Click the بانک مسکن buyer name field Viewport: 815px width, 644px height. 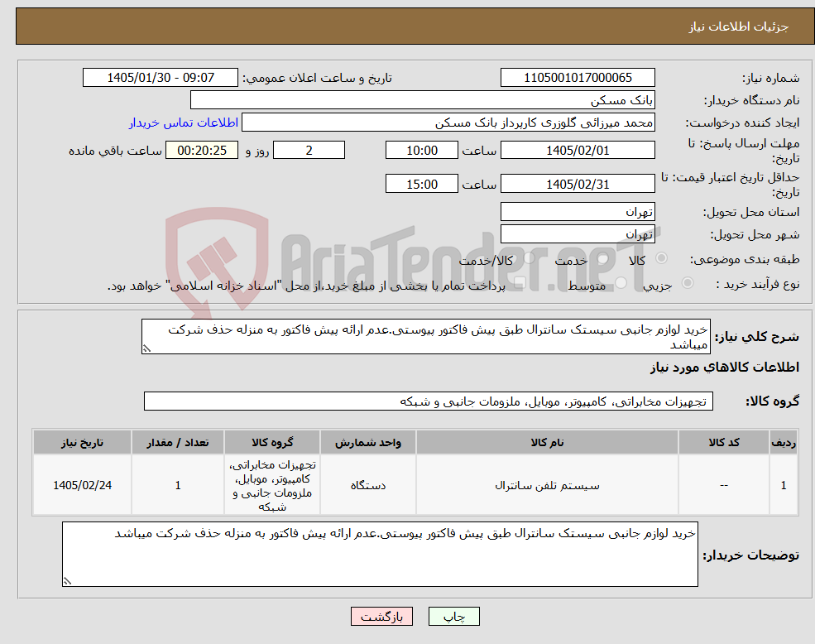(422, 100)
